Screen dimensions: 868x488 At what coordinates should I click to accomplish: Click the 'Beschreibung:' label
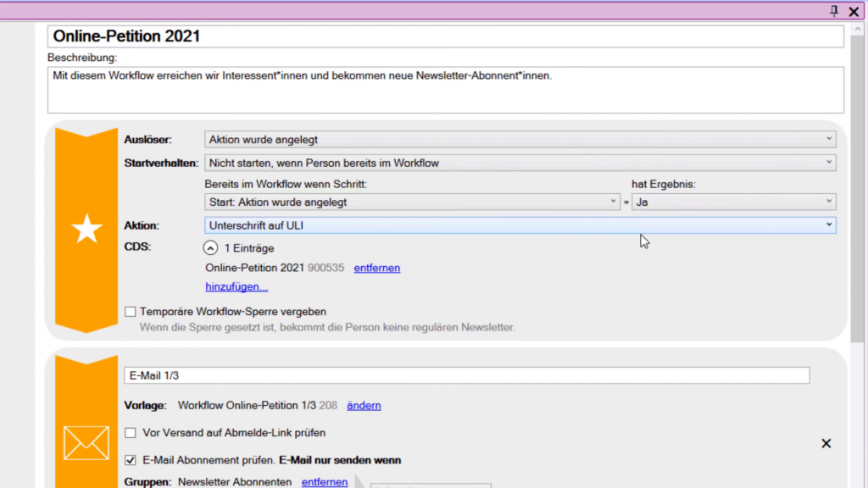point(82,58)
